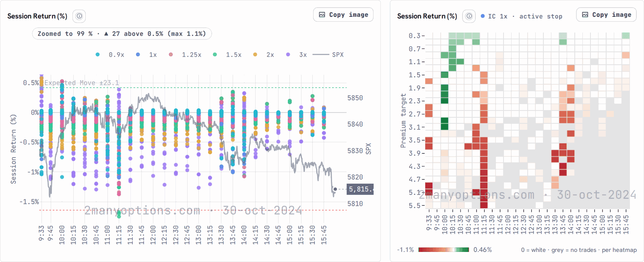Click the IC 1x blue legend dot
The width and height of the screenshot is (644, 262).
483,16
